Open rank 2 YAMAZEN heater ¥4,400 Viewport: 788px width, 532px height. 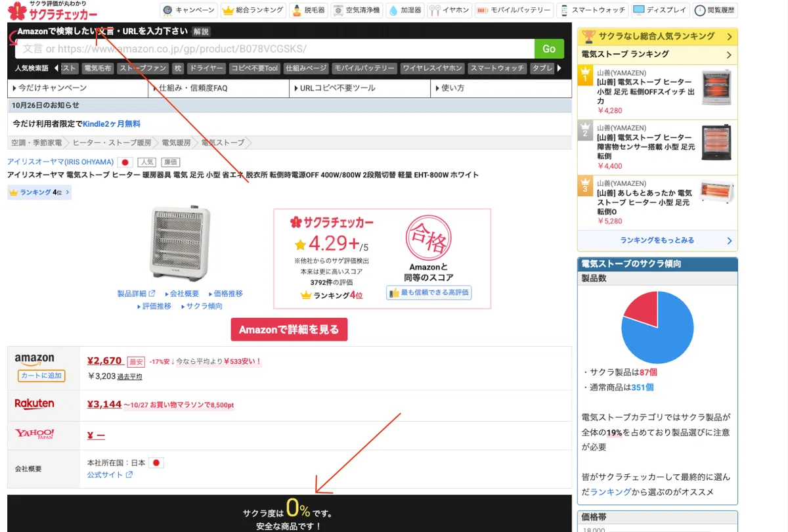click(x=657, y=147)
